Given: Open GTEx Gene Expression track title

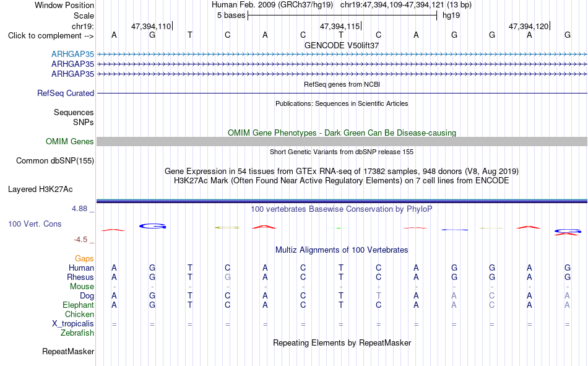Looking at the screenshot, I should [342, 171].
